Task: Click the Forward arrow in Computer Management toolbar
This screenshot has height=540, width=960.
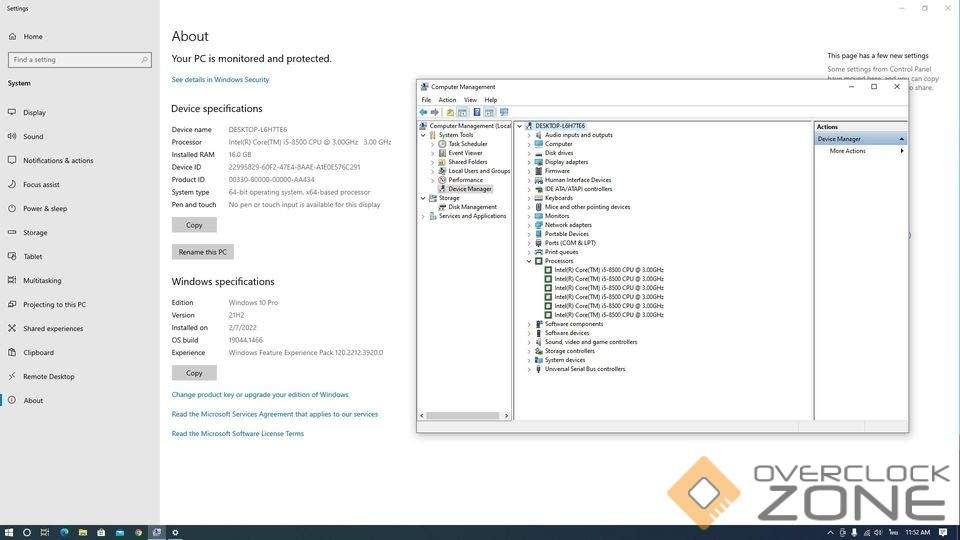Action: click(435, 113)
